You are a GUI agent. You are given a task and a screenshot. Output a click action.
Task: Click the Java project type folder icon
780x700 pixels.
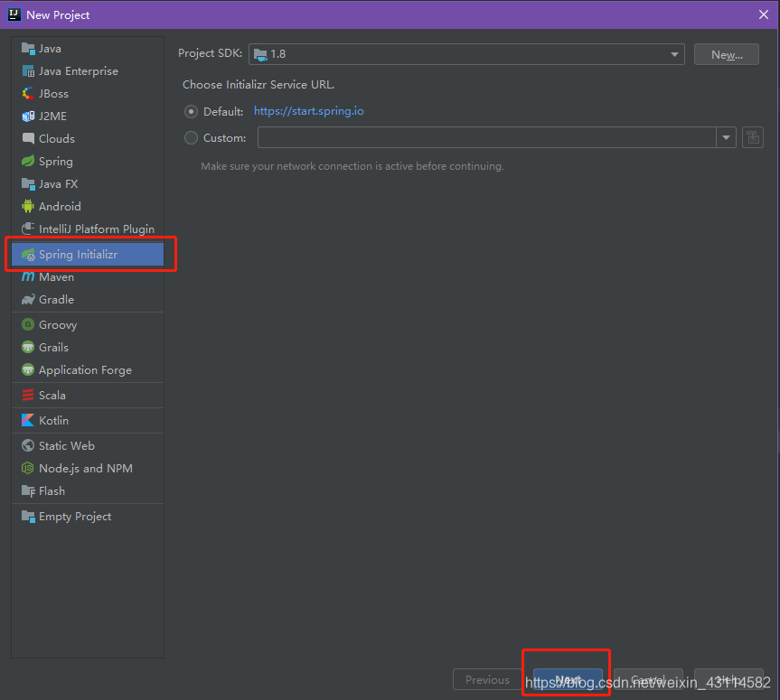[x=28, y=49]
